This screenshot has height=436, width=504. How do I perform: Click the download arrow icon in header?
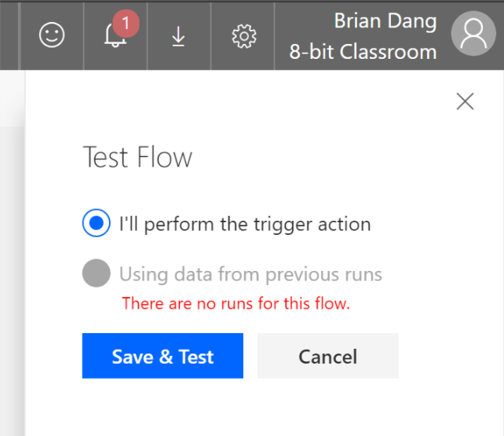(179, 36)
